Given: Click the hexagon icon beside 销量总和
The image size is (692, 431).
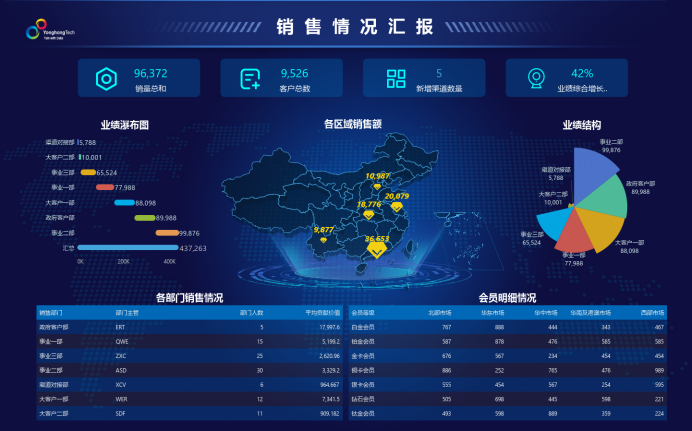Looking at the screenshot, I should 105,79.
